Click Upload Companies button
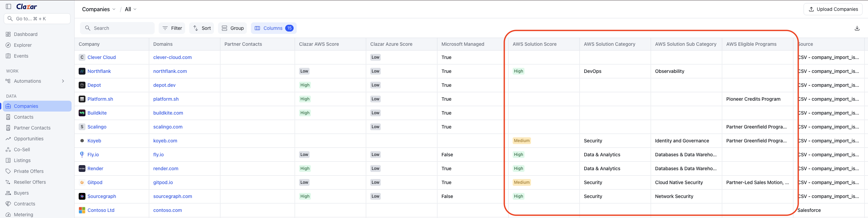Image resolution: width=868 pixels, height=218 pixels. pyautogui.click(x=833, y=9)
